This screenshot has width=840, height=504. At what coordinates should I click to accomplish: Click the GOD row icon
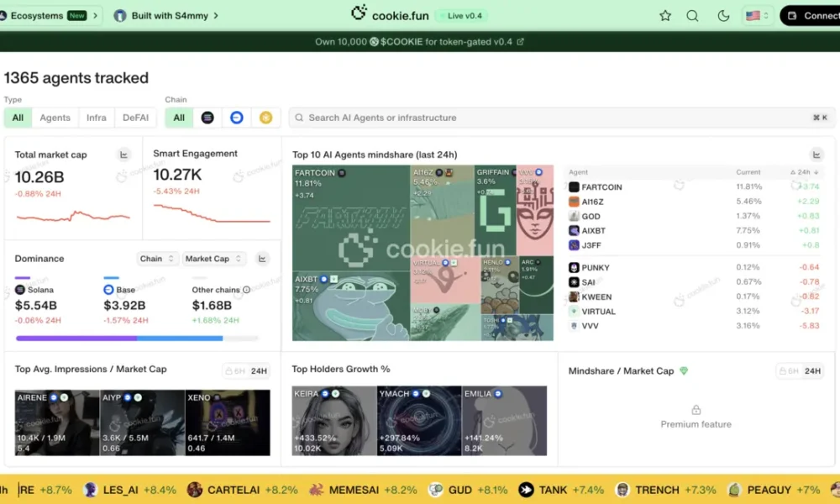tap(574, 216)
